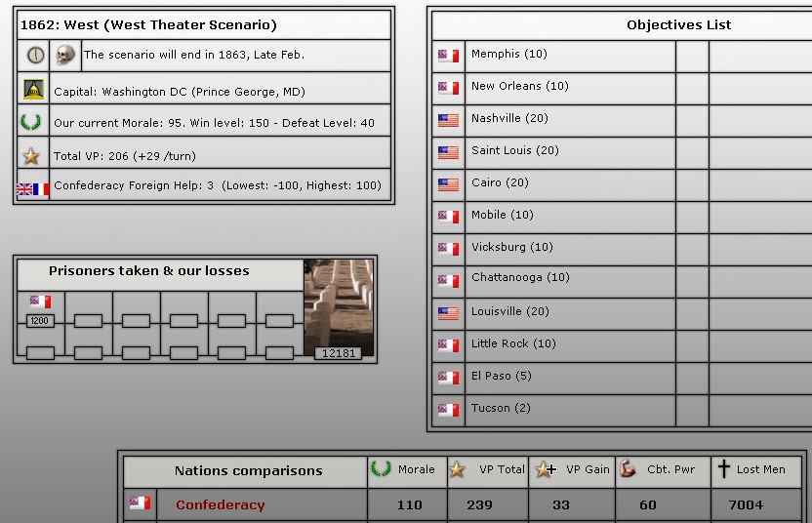Click the US flag next to Nashville
The width and height of the screenshot is (812, 523).
coord(448,120)
